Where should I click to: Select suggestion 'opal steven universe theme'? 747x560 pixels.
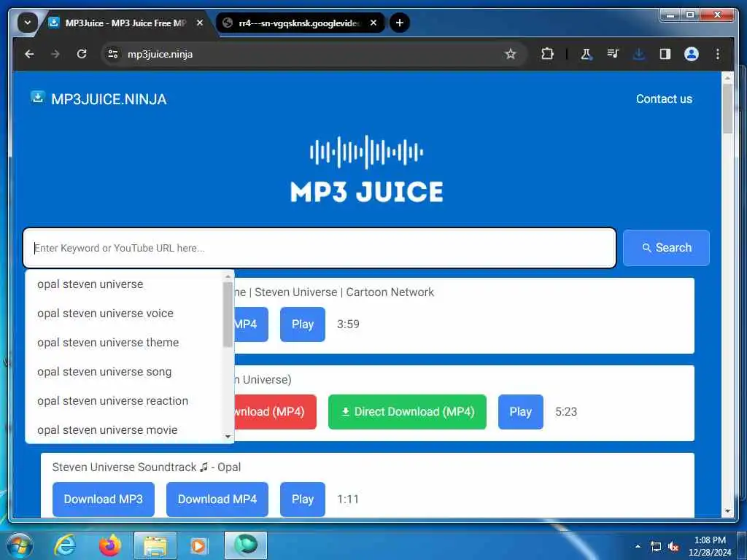pos(124,343)
